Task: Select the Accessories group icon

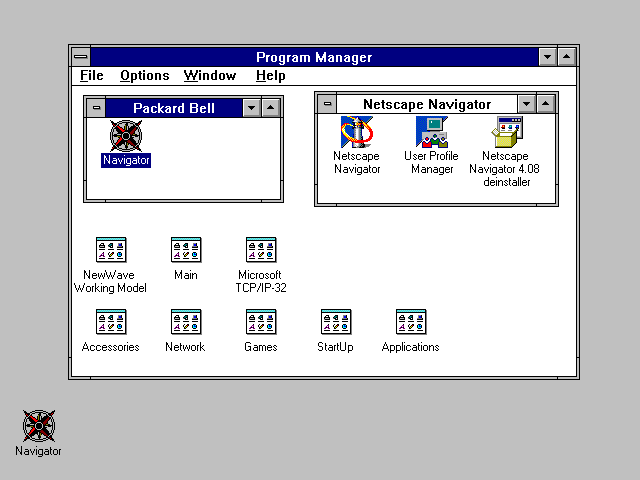Action: click(x=111, y=322)
